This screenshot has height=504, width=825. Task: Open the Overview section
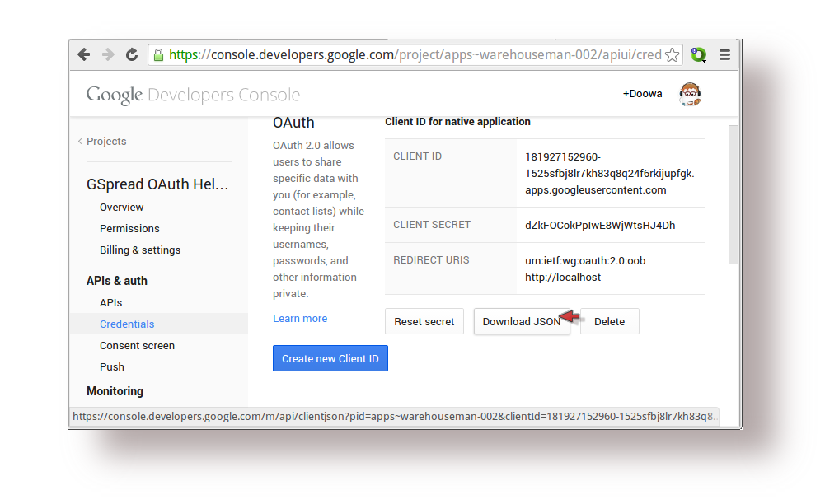121,207
